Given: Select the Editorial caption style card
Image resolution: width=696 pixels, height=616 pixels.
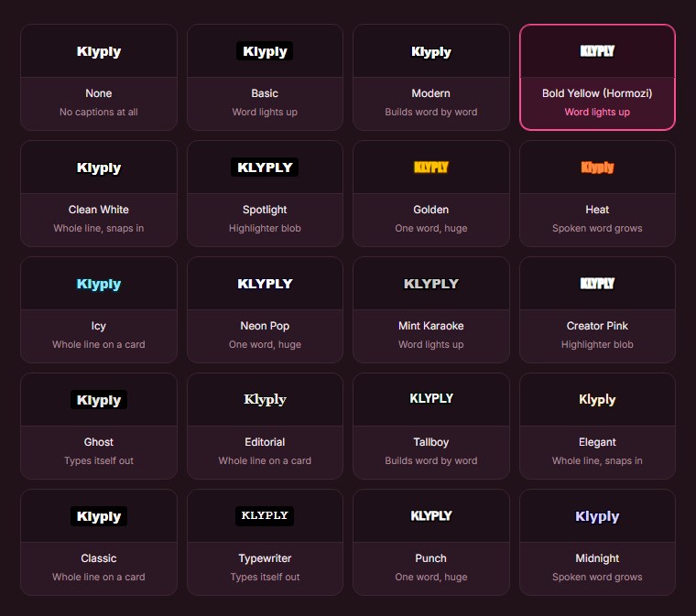Looking at the screenshot, I should coord(265,426).
